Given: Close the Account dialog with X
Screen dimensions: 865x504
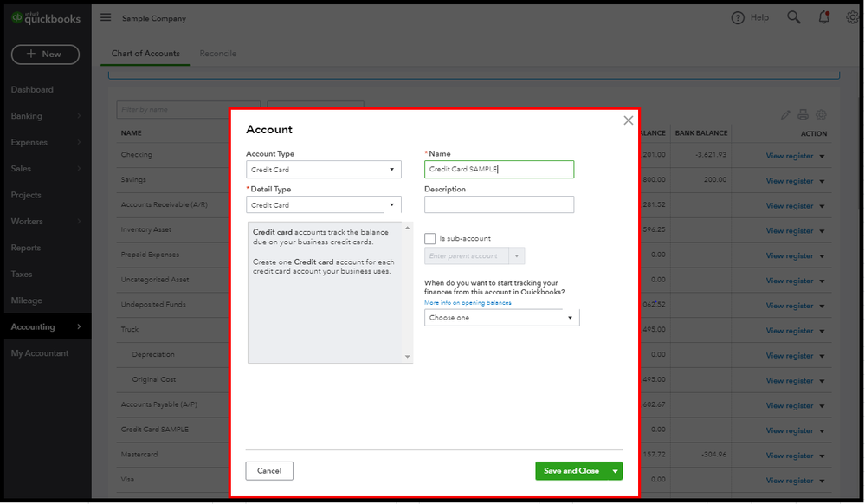Looking at the screenshot, I should point(629,120).
